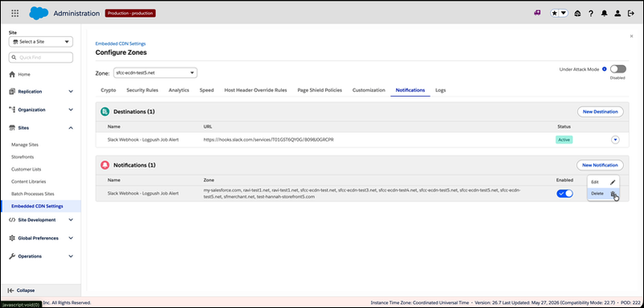Select the Notifications tab
Viewport: 644px width, 308px height.
tap(411, 90)
